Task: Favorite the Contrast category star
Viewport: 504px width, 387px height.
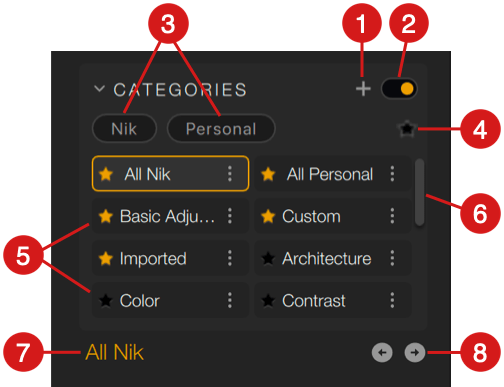Action: (268, 301)
